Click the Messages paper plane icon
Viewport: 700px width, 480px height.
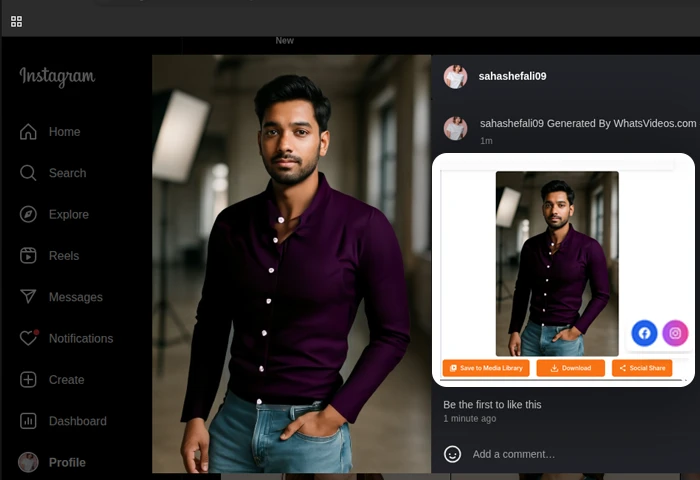coord(28,297)
